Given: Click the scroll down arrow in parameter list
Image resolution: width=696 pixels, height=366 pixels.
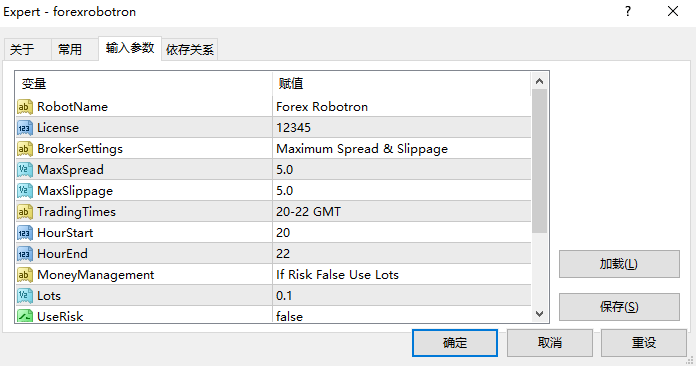Looking at the screenshot, I should (539, 314).
